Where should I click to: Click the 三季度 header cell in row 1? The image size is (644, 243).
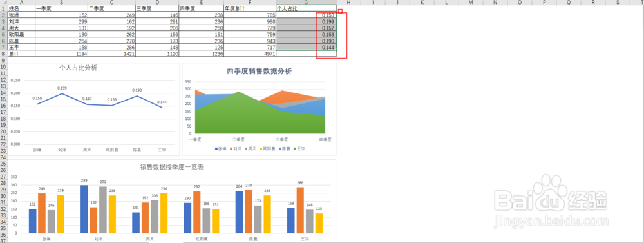pos(157,8)
